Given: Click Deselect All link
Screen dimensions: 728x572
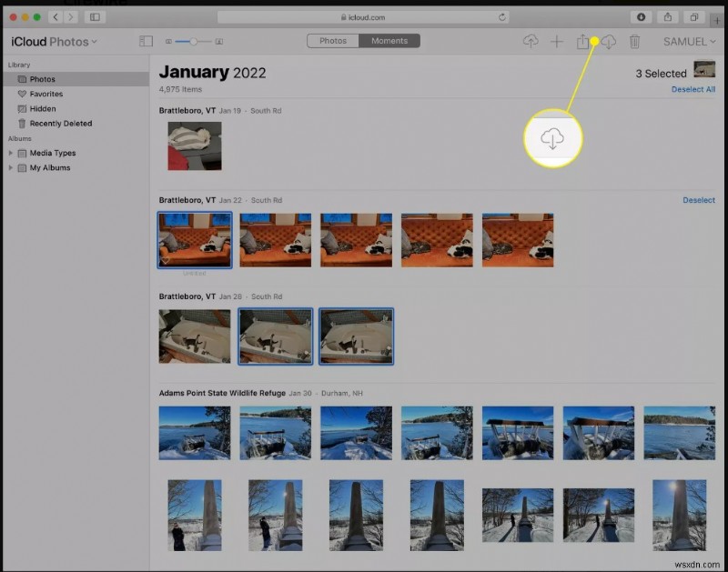Looking at the screenshot, I should 693,89.
